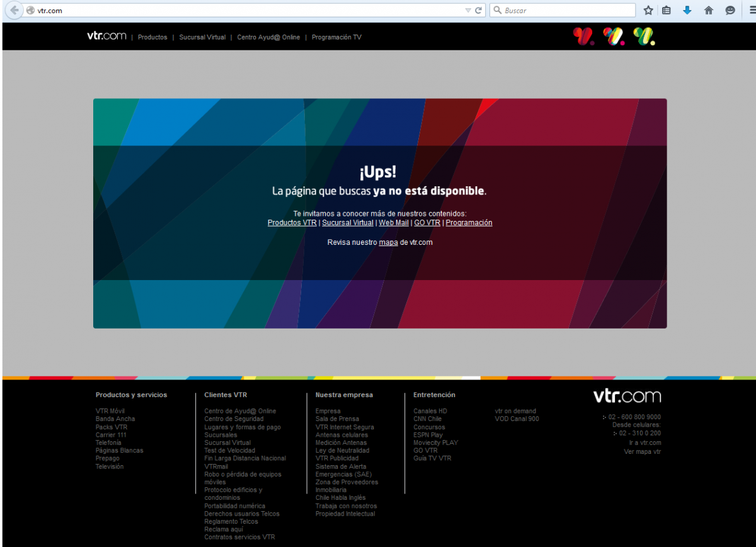Screen dimensions: 756x547
Task: Click Packs VTR footer link
Action: (x=112, y=427)
